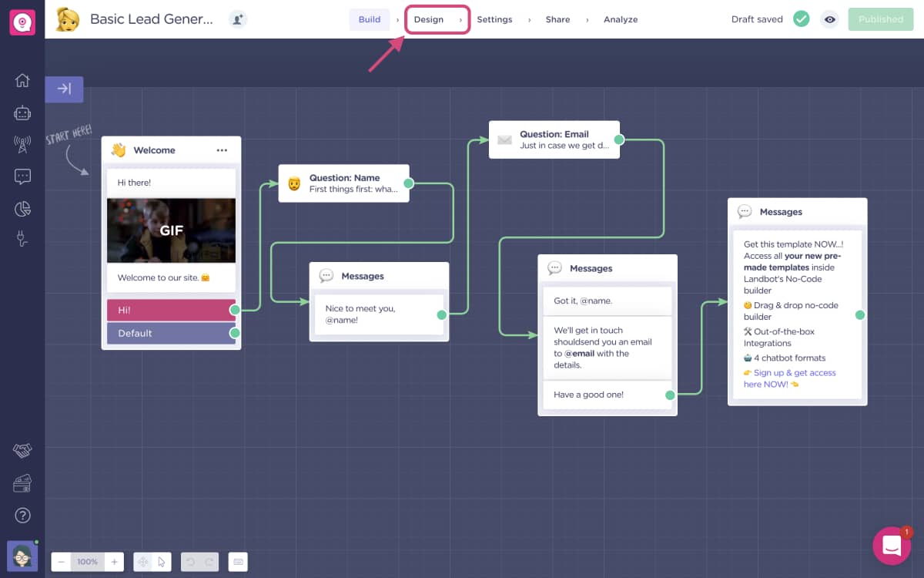Click the output dot on Question: Name

(409, 183)
